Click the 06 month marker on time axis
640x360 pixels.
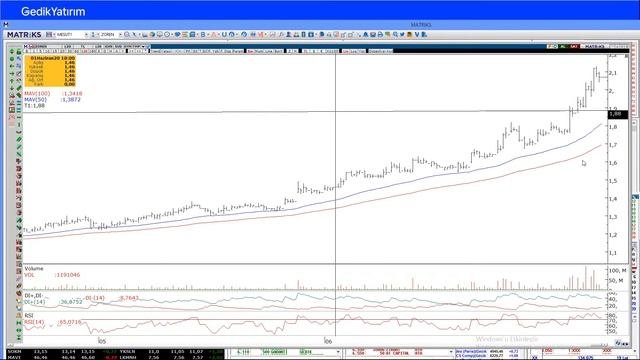pos(328,340)
